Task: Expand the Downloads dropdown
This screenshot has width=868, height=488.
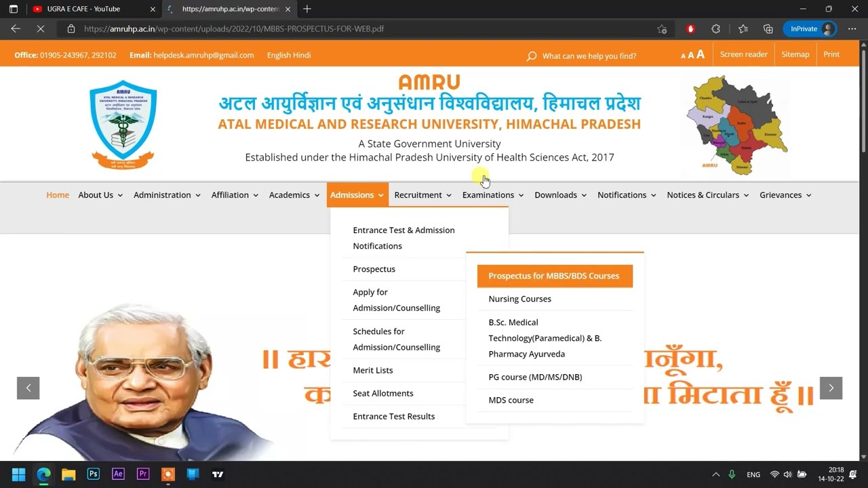Action: [x=561, y=195]
